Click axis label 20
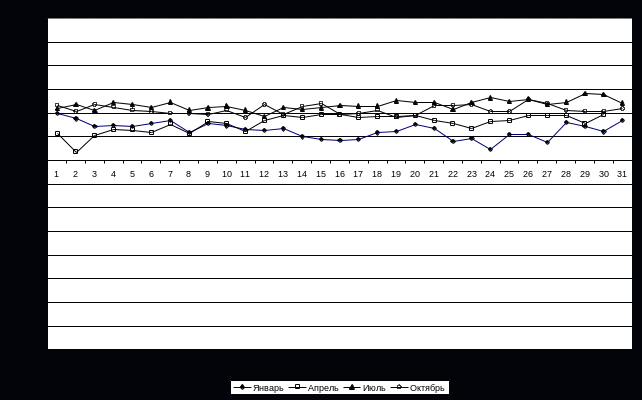 point(415,174)
